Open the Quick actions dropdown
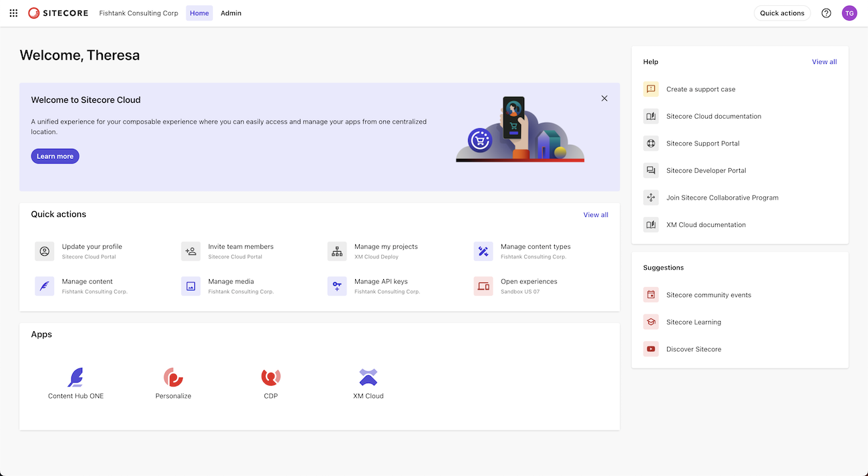The width and height of the screenshot is (868, 476). coord(782,12)
